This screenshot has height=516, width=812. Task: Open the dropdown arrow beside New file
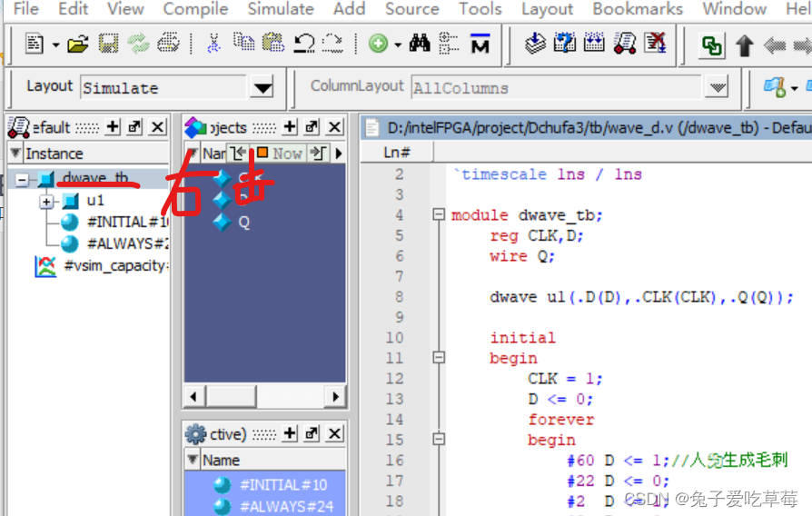pyautogui.click(x=55, y=45)
